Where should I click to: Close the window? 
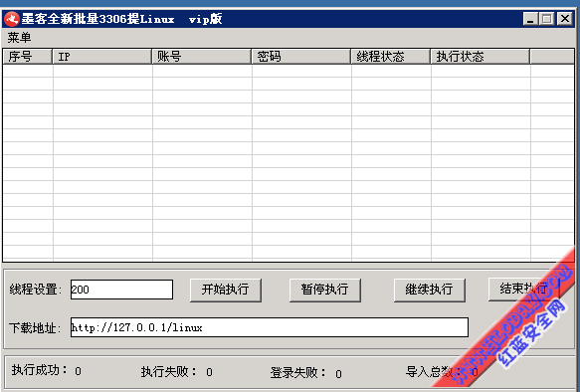pyautogui.click(x=565, y=19)
